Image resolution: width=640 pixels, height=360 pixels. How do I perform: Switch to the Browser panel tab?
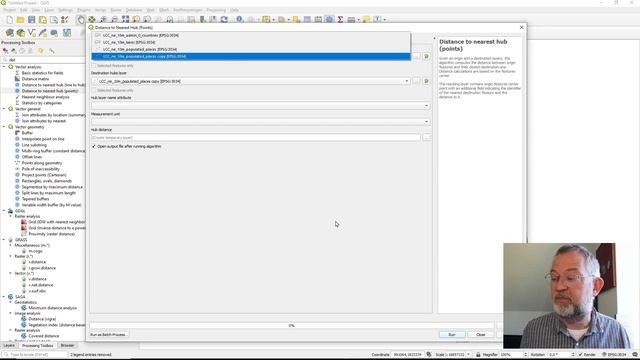point(67,345)
